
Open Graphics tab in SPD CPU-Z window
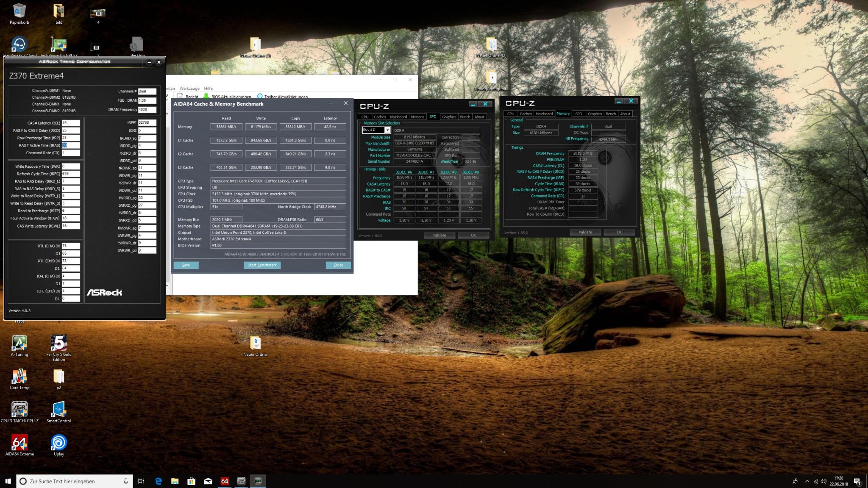449,117
